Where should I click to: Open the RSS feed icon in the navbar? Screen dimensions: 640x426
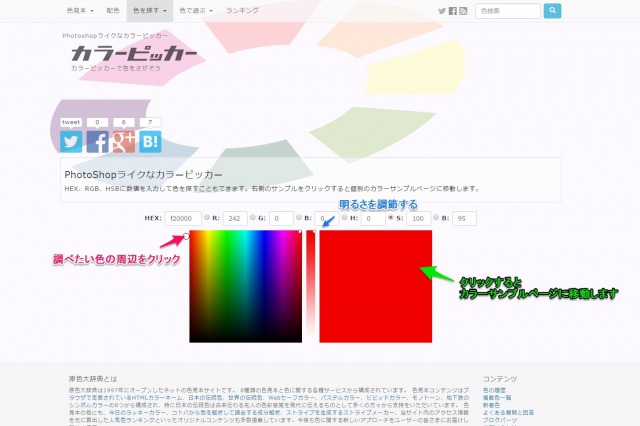[x=462, y=11]
